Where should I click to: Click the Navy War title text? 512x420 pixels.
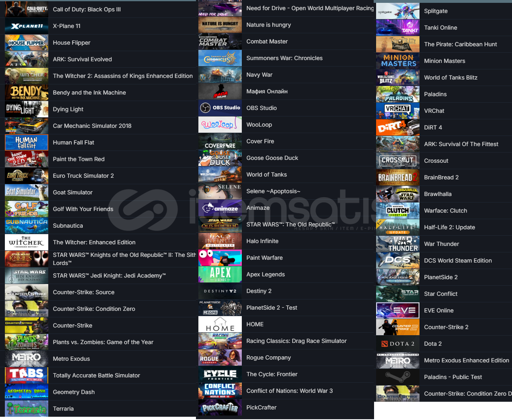tap(259, 75)
